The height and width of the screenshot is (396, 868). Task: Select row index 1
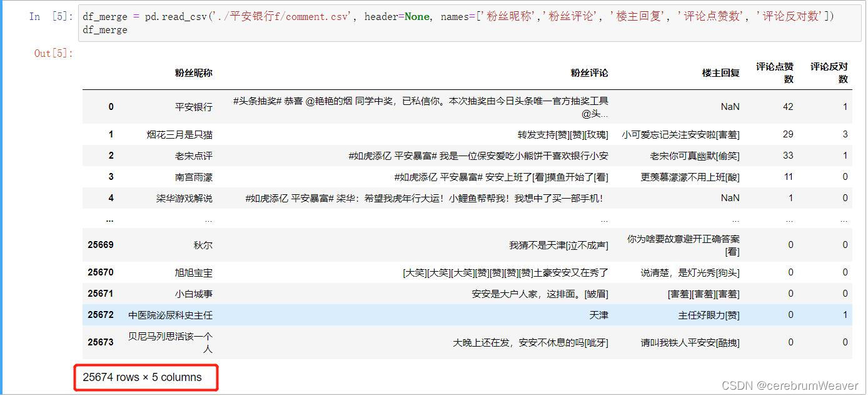(x=111, y=134)
